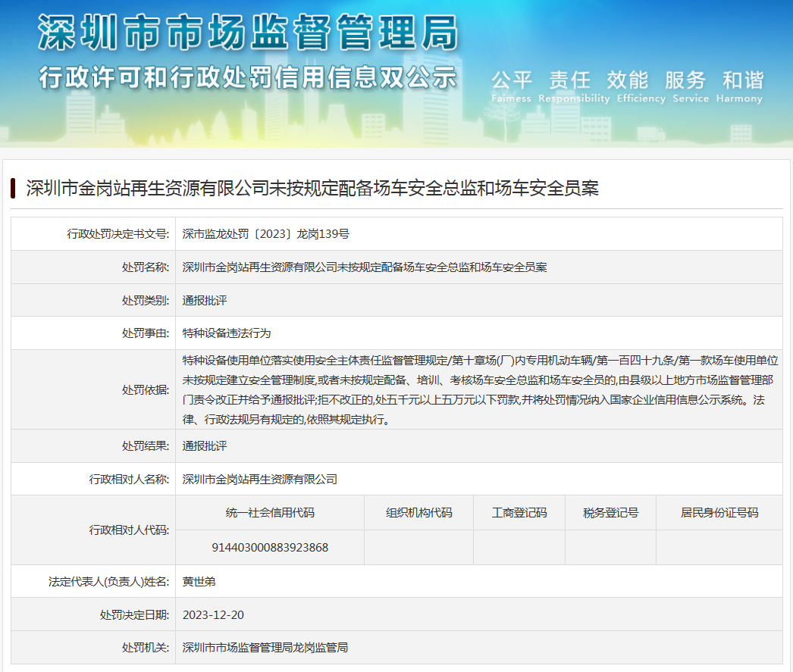Click the 处罚决定日期 label
The image size is (793, 672).
134,615
